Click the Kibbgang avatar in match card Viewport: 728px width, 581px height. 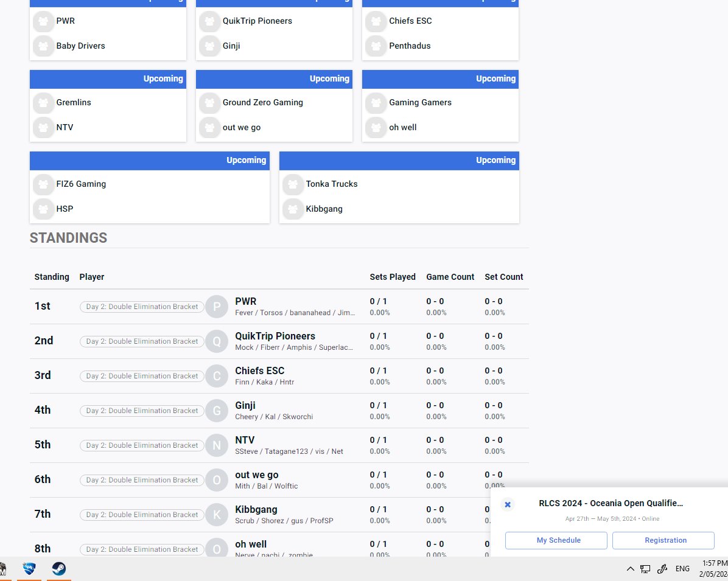[293, 209]
